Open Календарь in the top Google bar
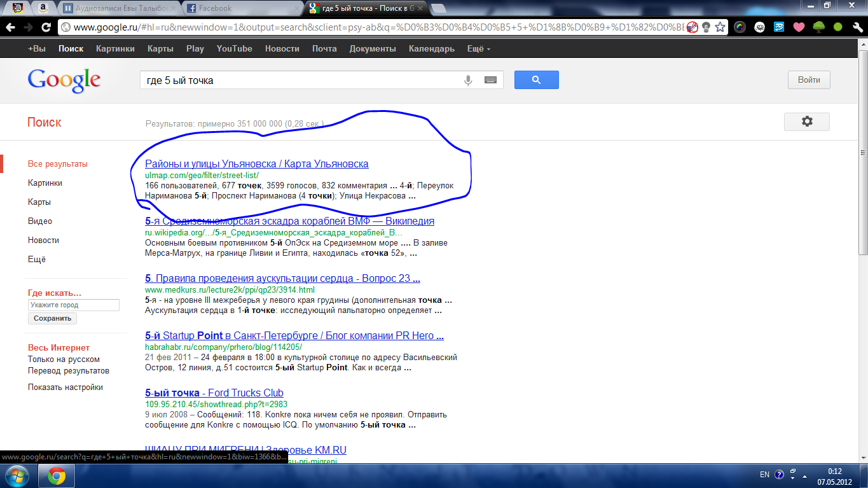This screenshot has height=488, width=868. click(x=432, y=48)
